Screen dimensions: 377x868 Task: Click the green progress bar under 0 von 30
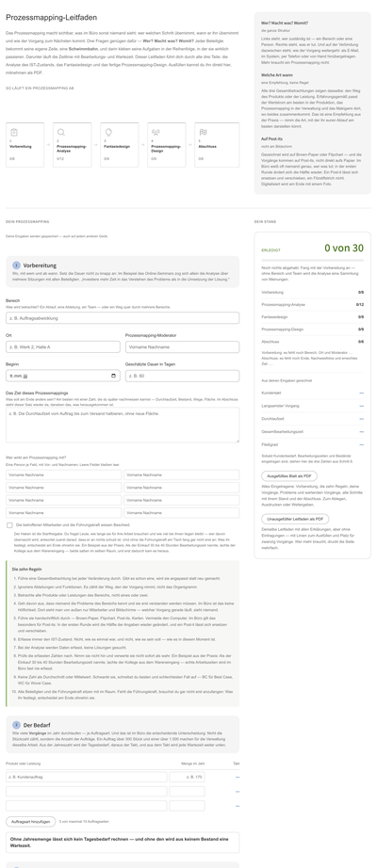click(313, 259)
